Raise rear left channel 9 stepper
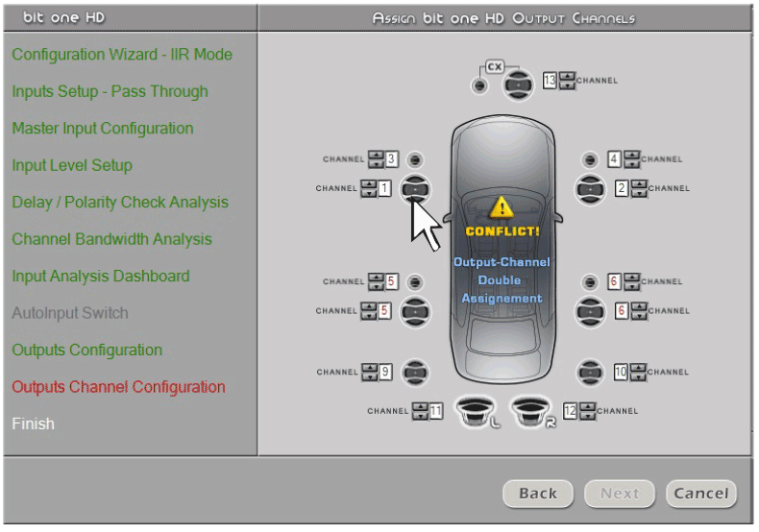The height and width of the screenshot is (532, 759). 370,368
